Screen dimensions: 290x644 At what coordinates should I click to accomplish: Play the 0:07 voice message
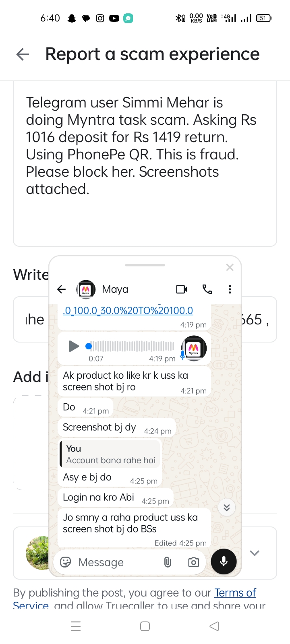coord(73,346)
